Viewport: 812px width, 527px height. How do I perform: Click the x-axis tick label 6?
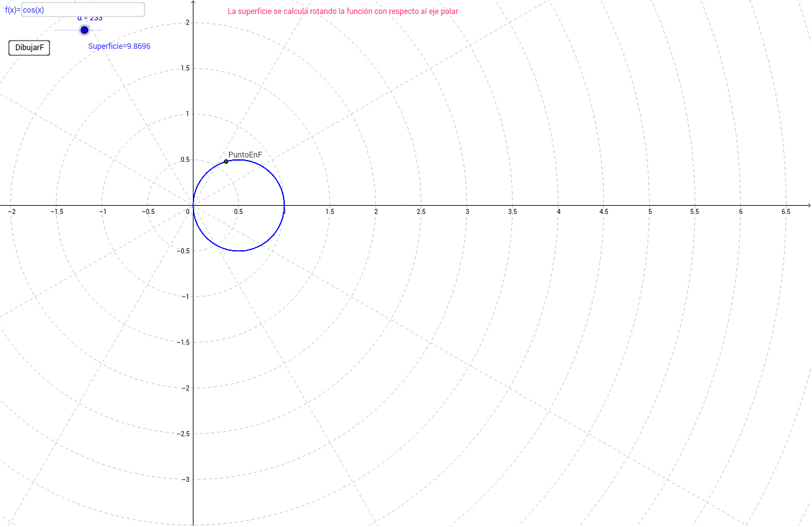point(740,211)
